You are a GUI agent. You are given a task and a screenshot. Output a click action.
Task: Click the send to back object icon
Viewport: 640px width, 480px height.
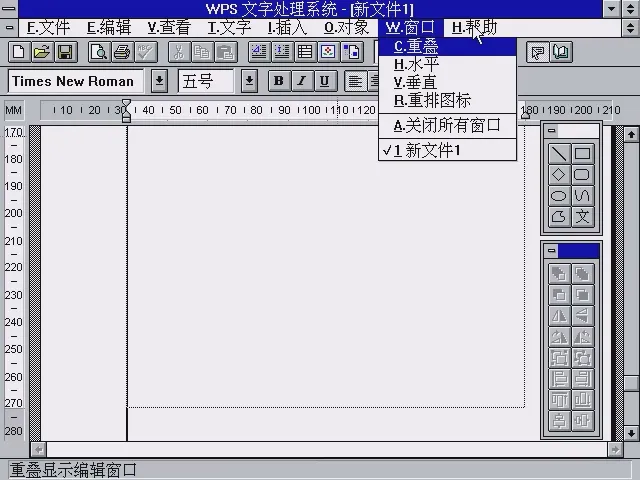582,273
